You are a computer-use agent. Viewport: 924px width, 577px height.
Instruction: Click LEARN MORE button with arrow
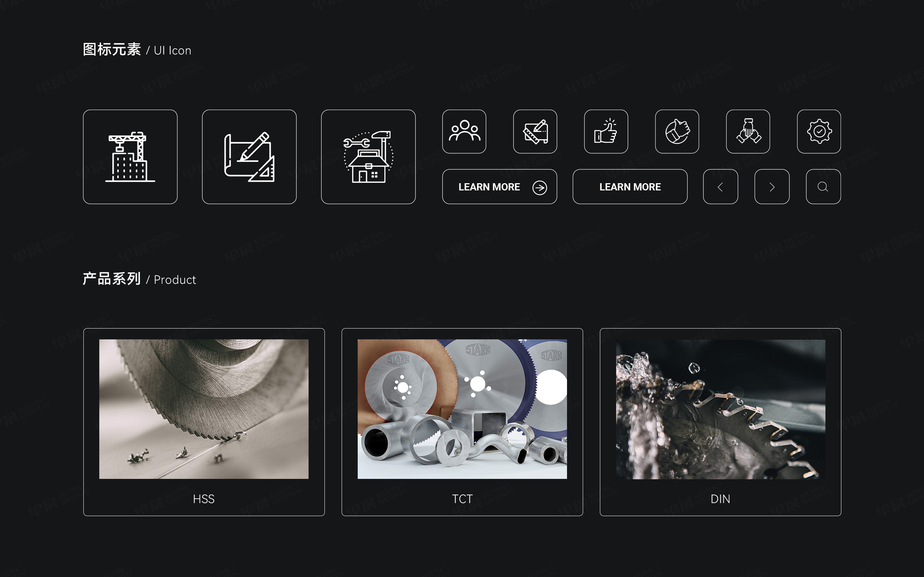coord(489,187)
